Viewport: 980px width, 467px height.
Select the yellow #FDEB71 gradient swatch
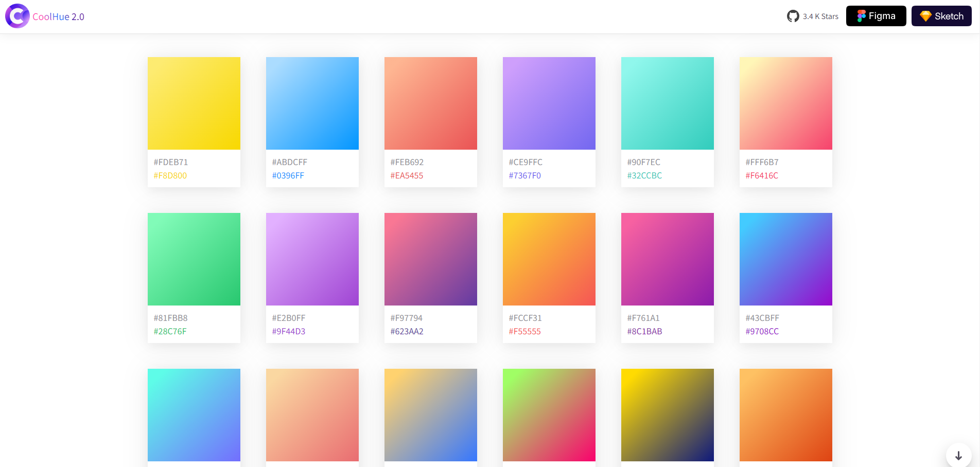click(194, 103)
